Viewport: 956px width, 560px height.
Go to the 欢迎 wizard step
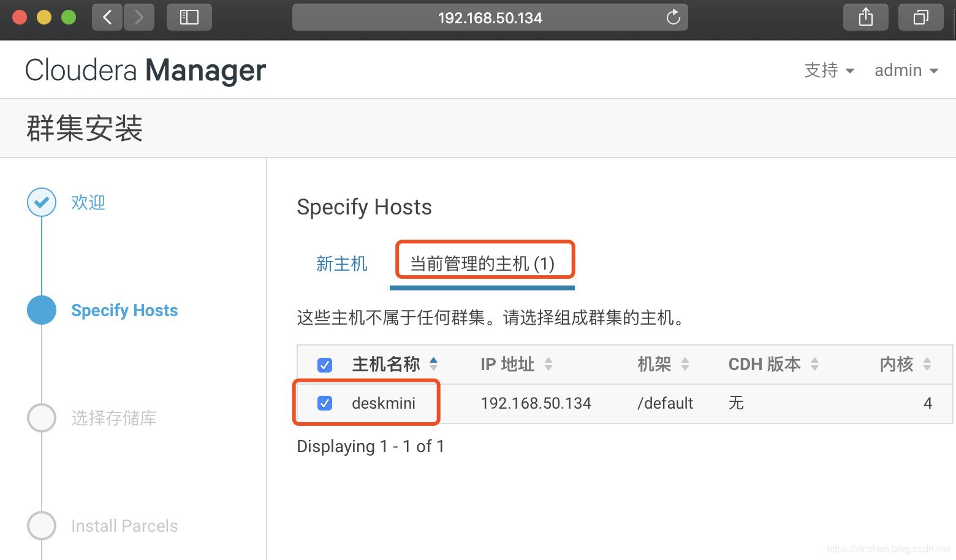click(x=88, y=202)
